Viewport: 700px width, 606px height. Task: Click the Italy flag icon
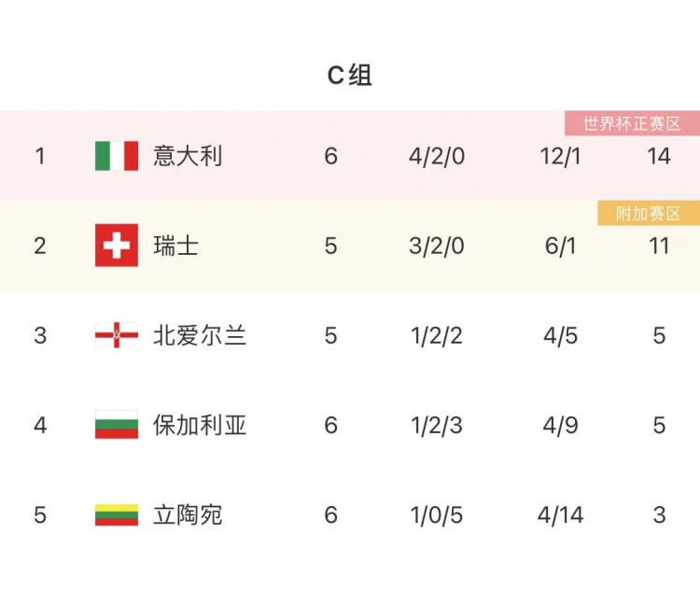[117, 156]
